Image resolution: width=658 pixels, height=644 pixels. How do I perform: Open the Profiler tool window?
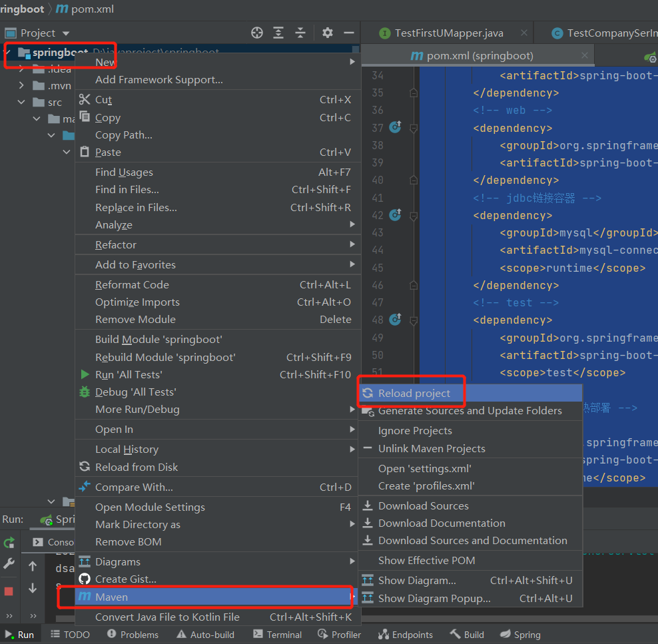(x=340, y=635)
